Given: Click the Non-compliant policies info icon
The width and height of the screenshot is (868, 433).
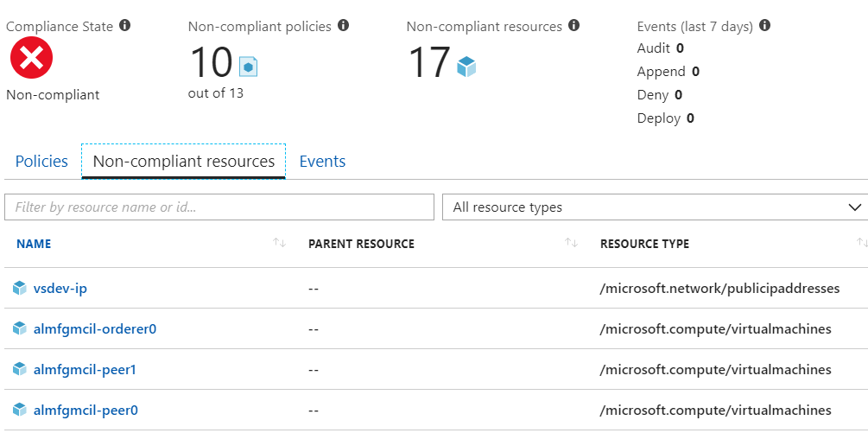Looking at the screenshot, I should pyautogui.click(x=344, y=26).
